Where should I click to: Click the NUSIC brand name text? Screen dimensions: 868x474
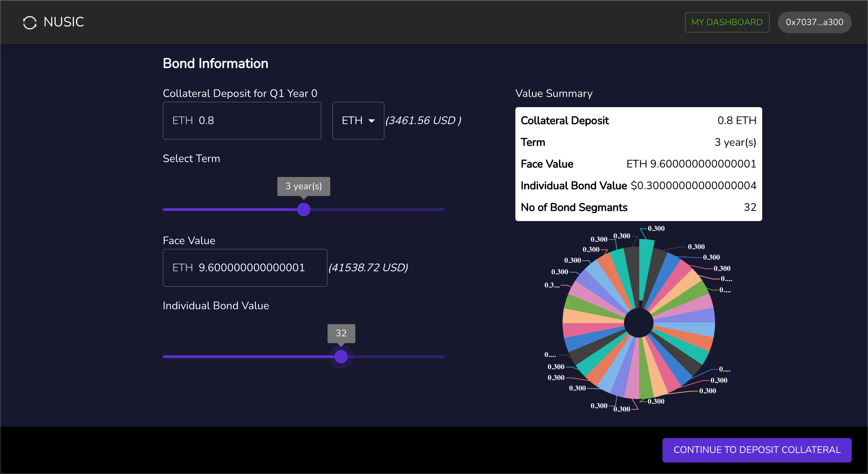[64, 22]
